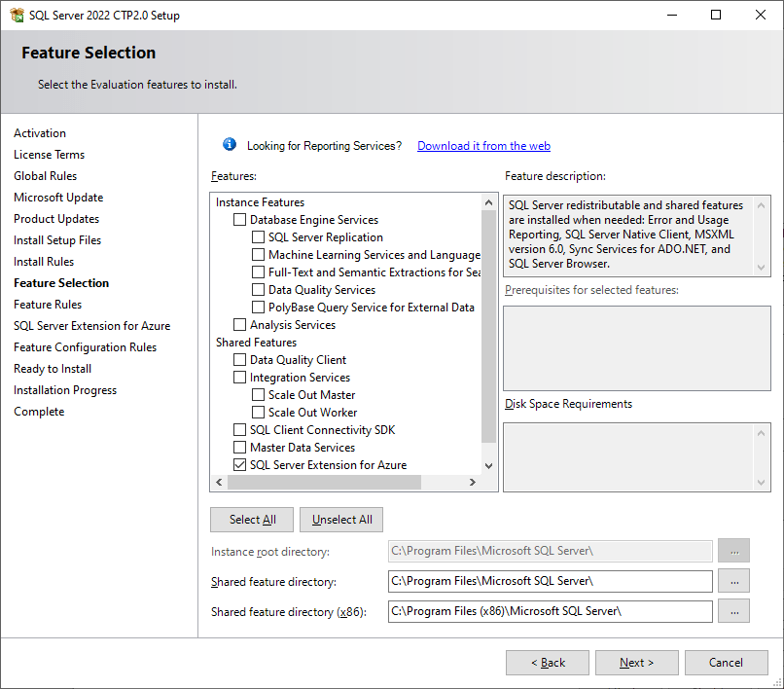Select the Activation step in sidebar
Image resolution: width=784 pixels, height=689 pixels.
(x=40, y=133)
